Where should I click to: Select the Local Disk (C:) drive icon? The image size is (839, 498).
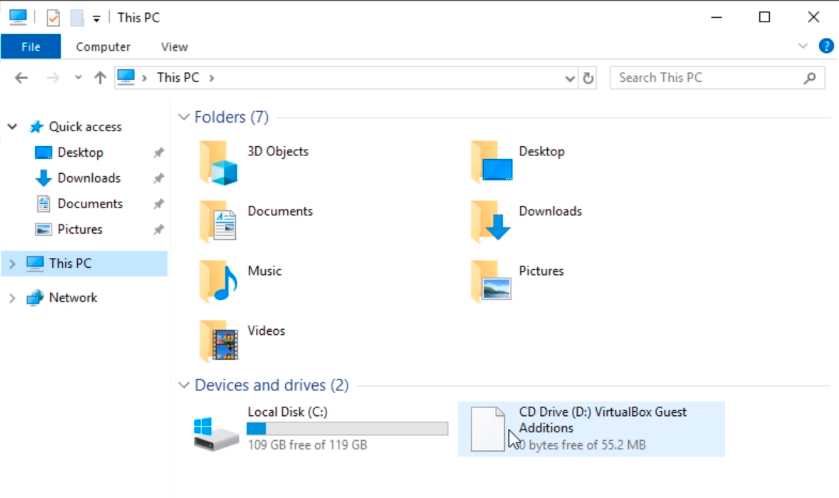(x=218, y=431)
